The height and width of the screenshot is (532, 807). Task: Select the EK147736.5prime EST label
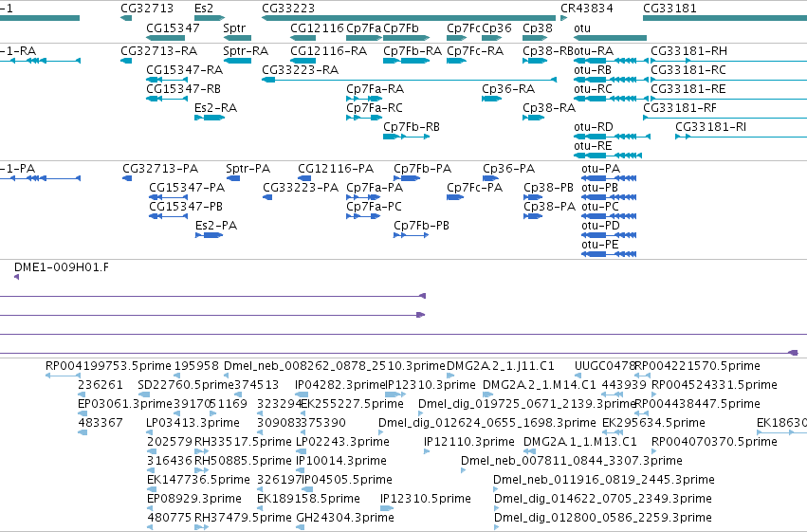coord(198,480)
